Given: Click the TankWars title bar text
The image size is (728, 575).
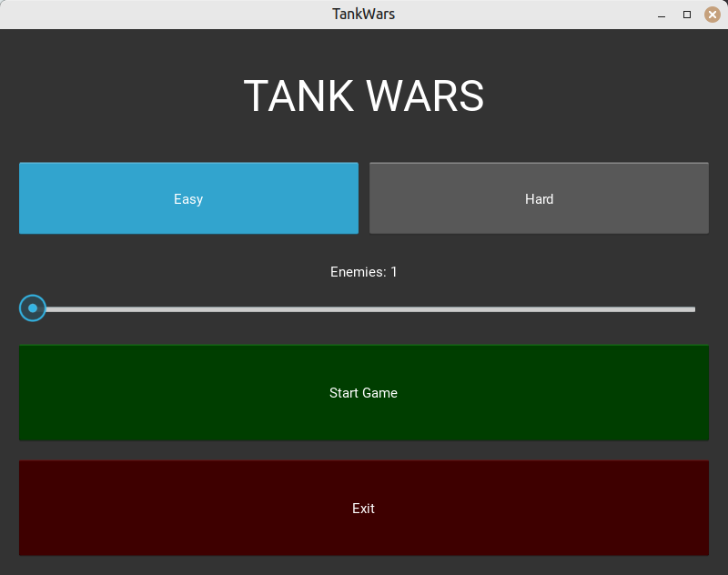Looking at the screenshot, I should (363, 14).
